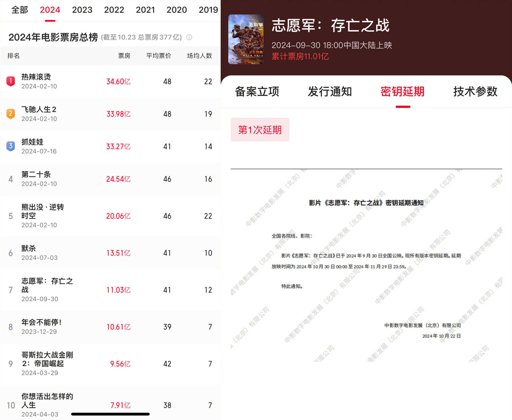Click the 10.61亿 box office value
This screenshot has height=420, width=512.
tap(118, 327)
